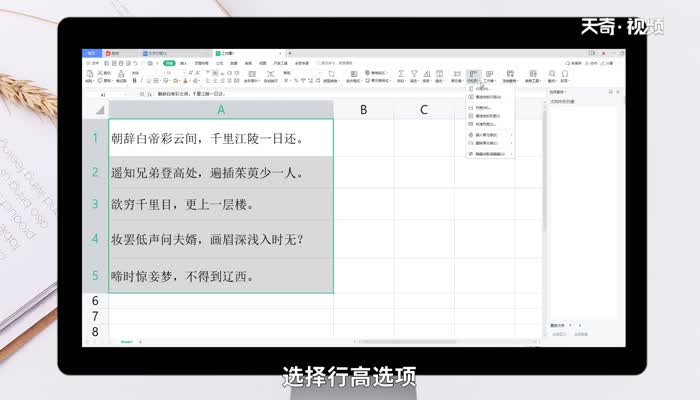The height and width of the screenshot is (400, 700).
Task: Toggle Underline formatting
Action: 149,81
